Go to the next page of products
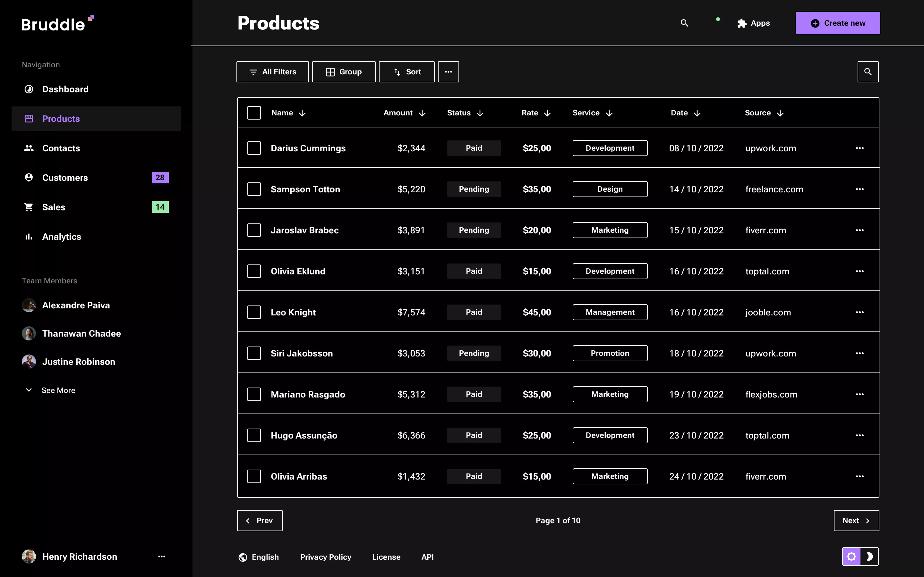Screen dimensions: 924x577 856,520
